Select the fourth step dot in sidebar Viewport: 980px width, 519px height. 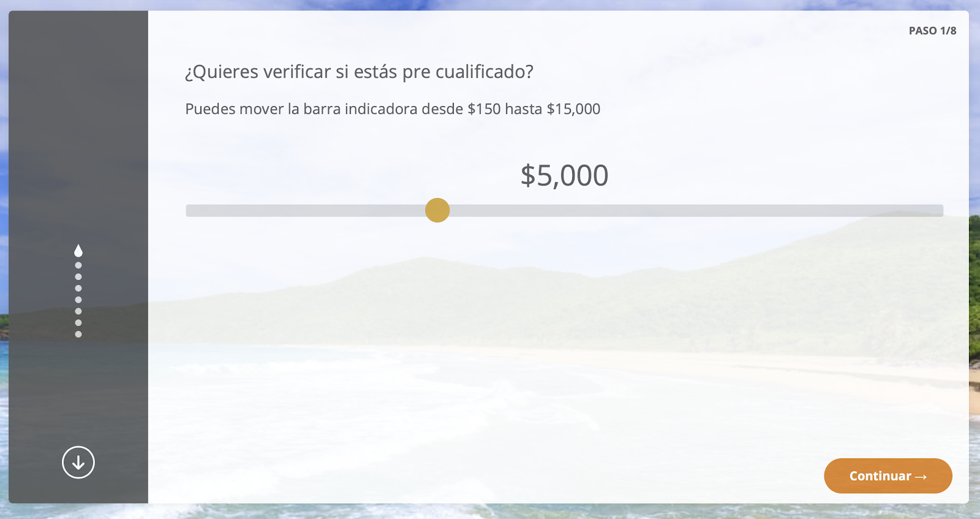coord(78,288)
